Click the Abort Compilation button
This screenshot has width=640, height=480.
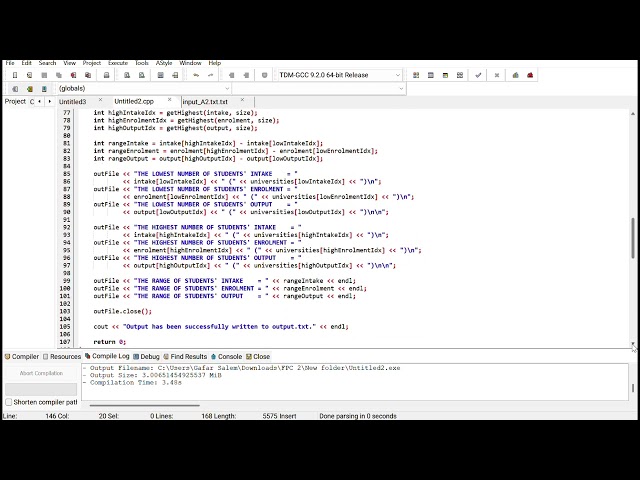click(x=41, y=373)
